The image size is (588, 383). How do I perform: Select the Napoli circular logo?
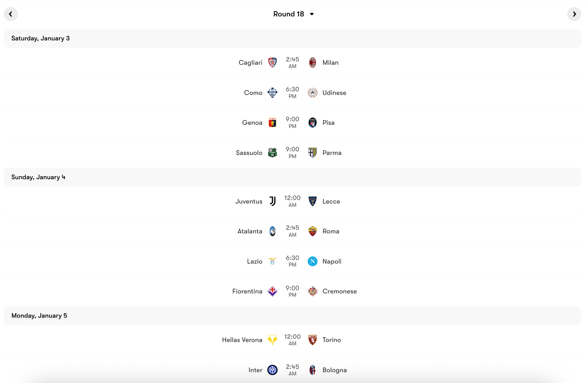click(312, 261)
